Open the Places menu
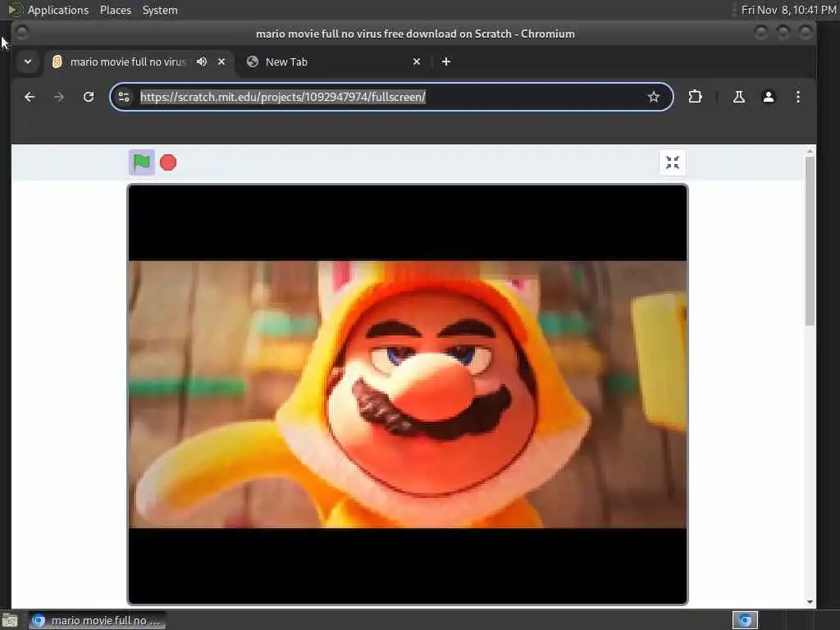The width and height of the screenshot is (840, 630). point(115,10)
